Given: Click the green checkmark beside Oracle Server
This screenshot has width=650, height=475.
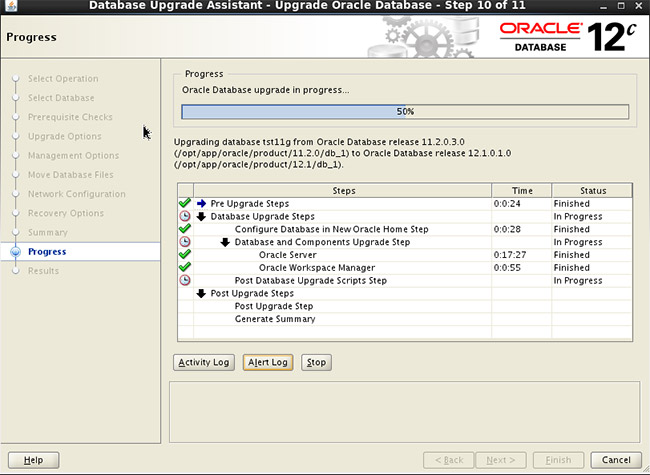Looking at the screenshot, I should tap(185, 254).
